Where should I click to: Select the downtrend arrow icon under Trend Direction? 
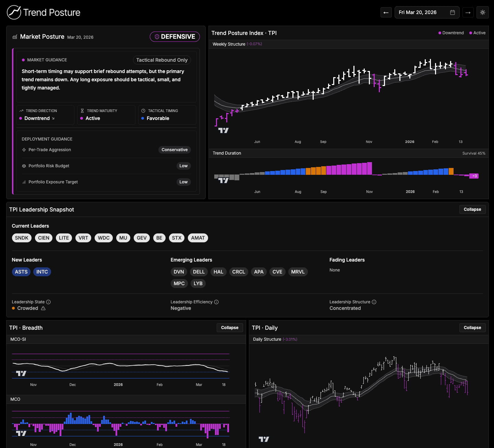click(53, 118)
